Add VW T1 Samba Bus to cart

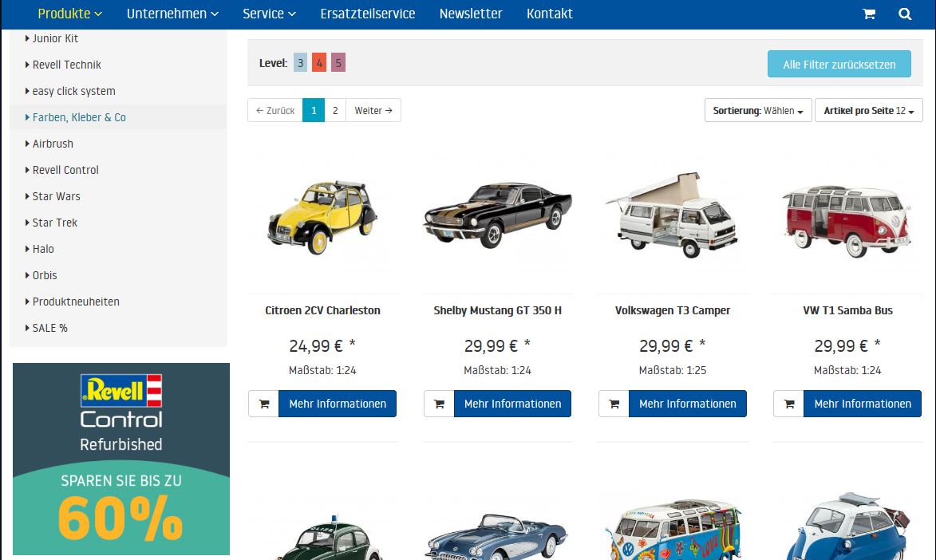point(788,404)
